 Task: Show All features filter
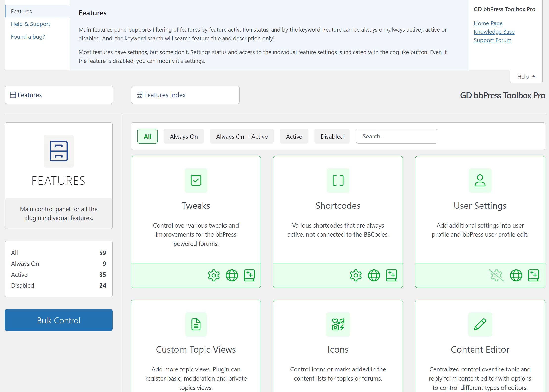point(148,136)
